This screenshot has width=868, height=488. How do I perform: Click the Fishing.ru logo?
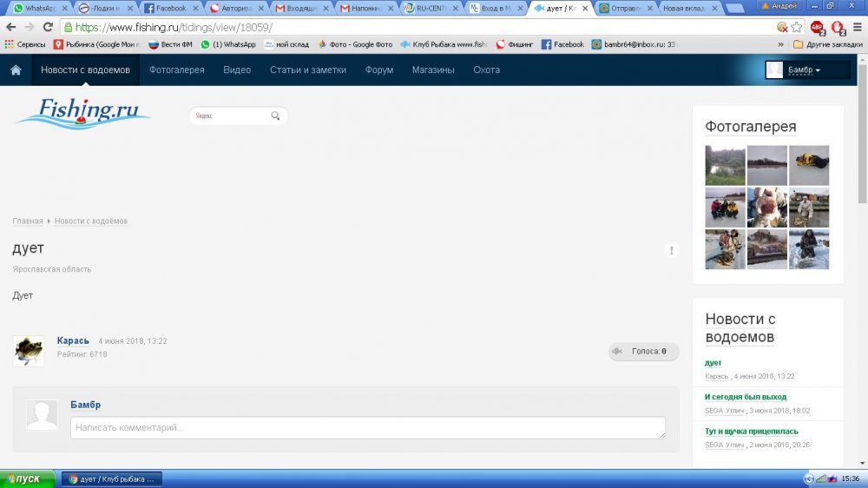point(82,113)
